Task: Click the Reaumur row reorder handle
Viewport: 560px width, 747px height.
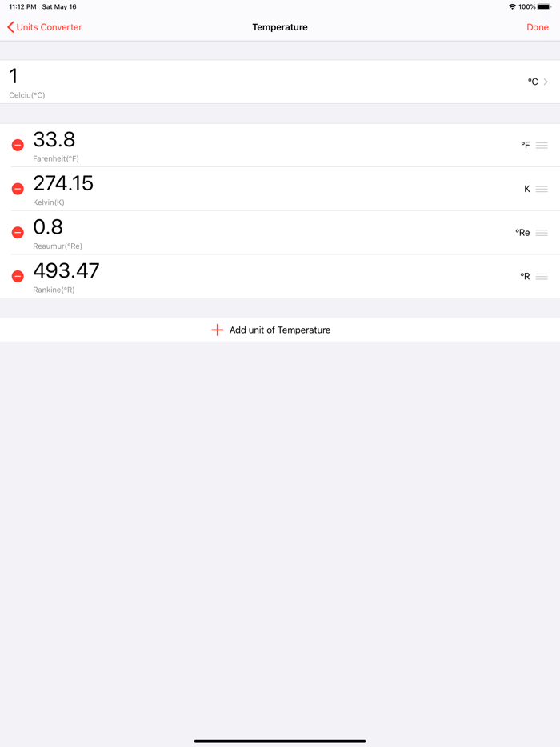Action: click(541, 232)
